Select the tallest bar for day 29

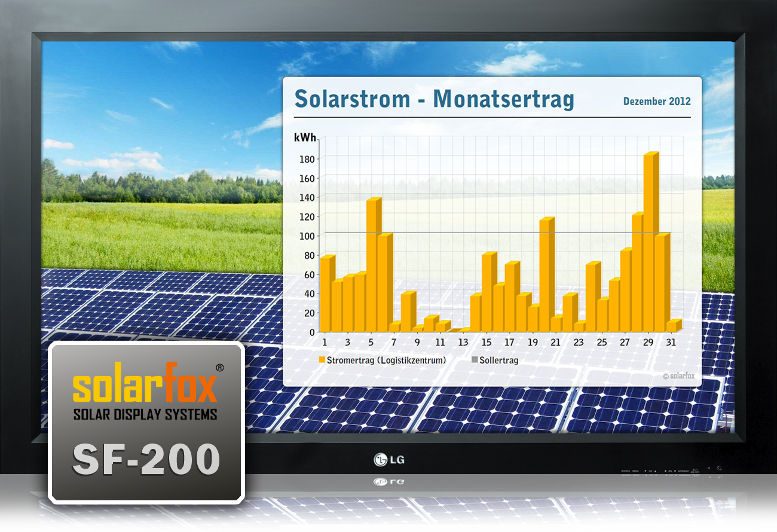651,242
